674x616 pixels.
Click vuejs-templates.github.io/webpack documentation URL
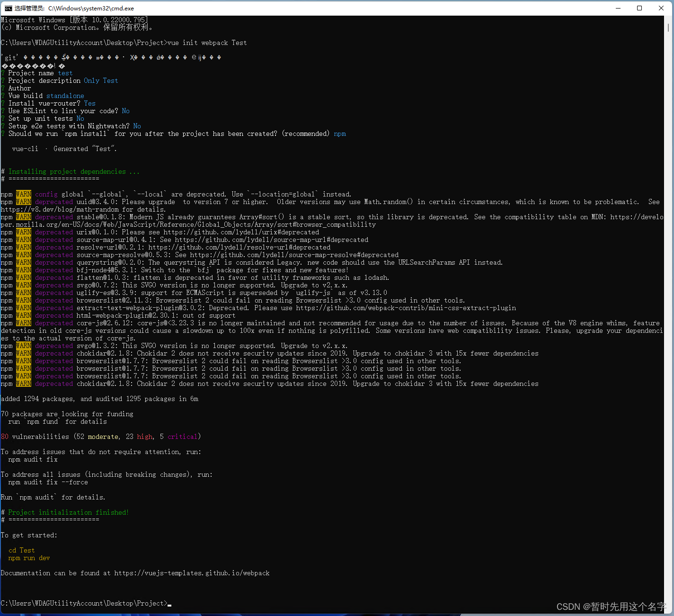pos(192,573)
